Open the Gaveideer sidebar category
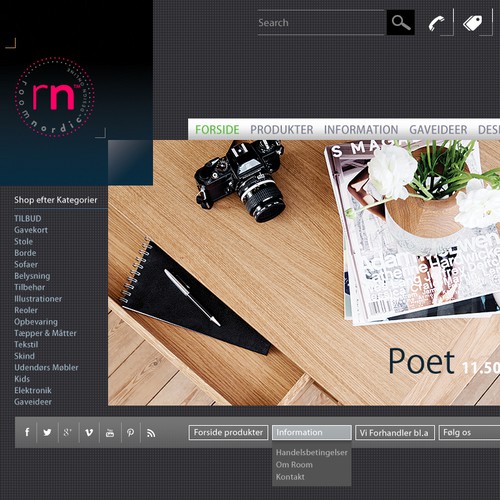 tap(33, 402)
